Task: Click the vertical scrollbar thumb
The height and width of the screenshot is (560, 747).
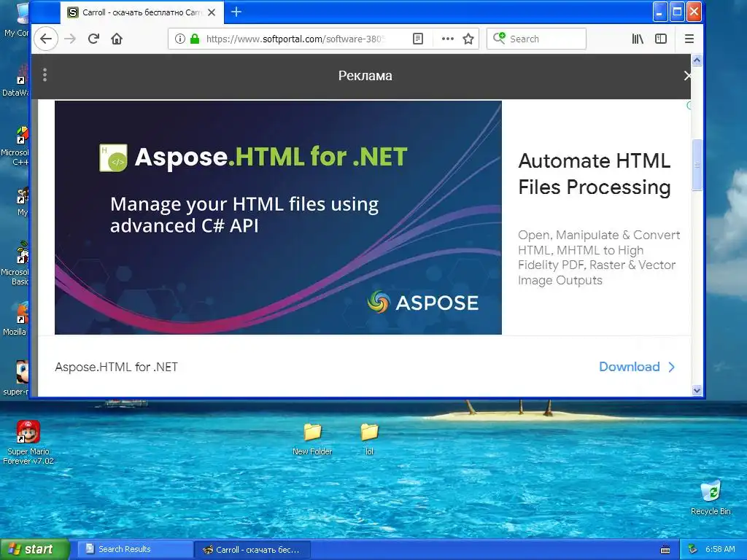Action: click(697, 165)
